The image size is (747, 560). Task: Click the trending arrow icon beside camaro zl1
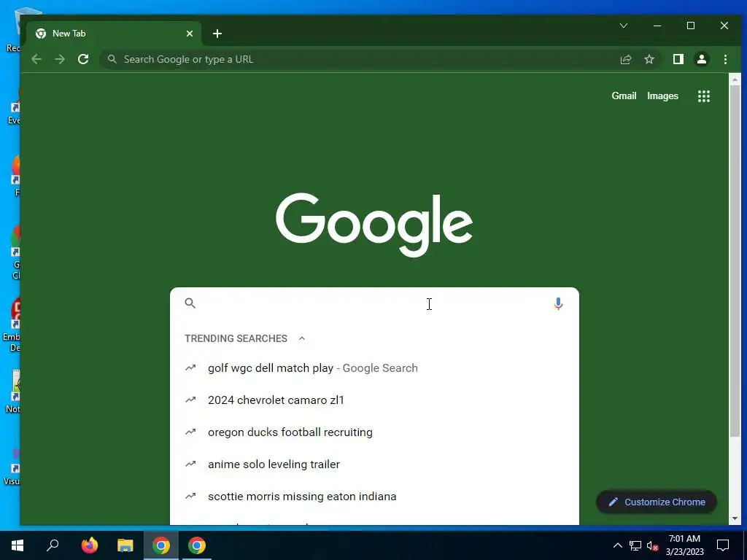point(190,400)
